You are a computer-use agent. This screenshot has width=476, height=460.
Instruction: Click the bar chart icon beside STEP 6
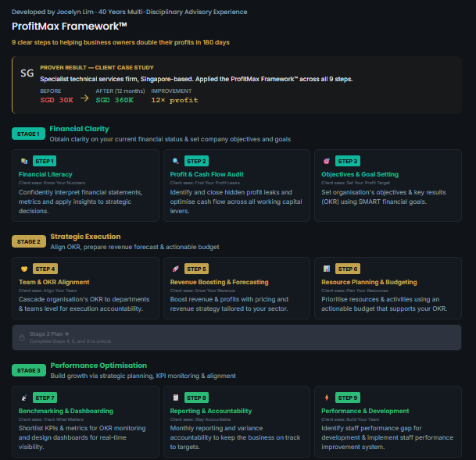327,269
